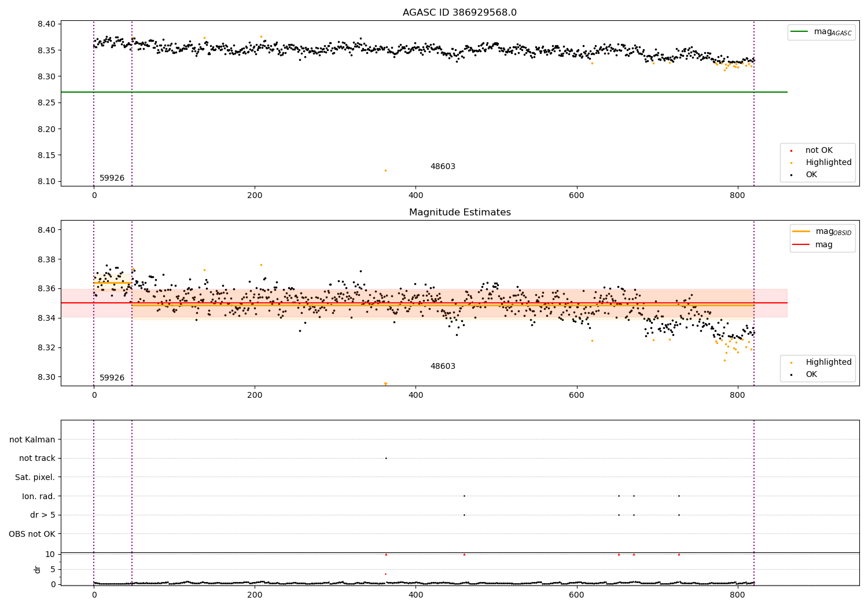Click the 8.38 y-tick in Magnitude Estimates plot
Image resolution: width=868 pixels, height=608 pixels.
click(46, 259)
